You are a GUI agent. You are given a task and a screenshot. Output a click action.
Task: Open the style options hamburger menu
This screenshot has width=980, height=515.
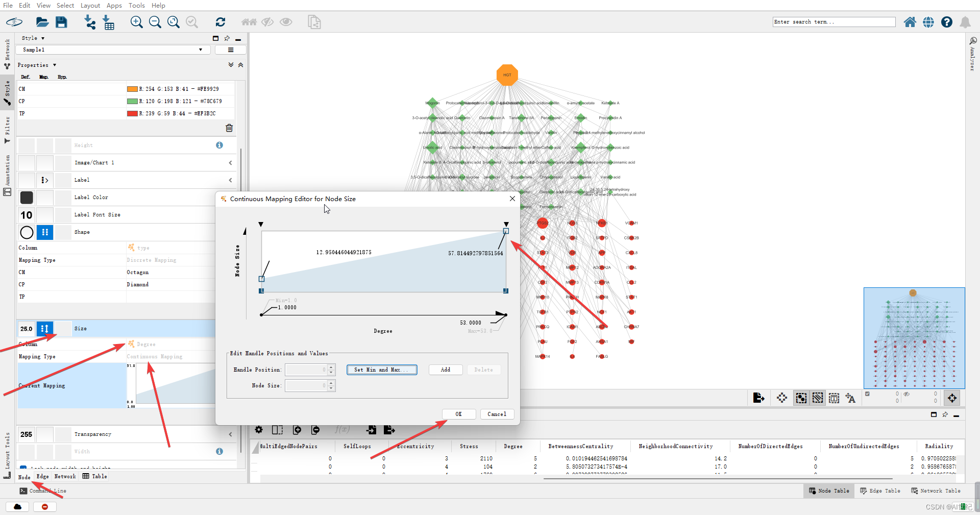pos(231,50)
